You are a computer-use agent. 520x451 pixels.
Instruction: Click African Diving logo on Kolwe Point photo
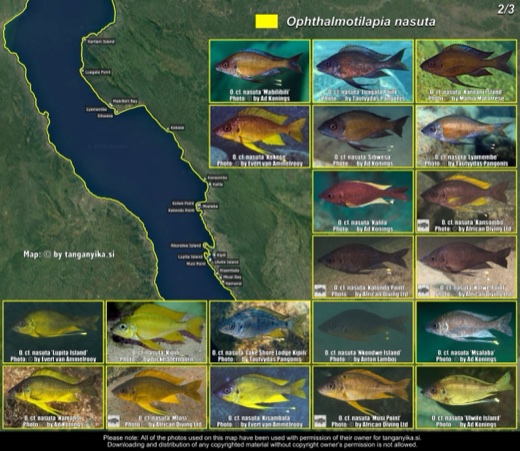[423, 290]
